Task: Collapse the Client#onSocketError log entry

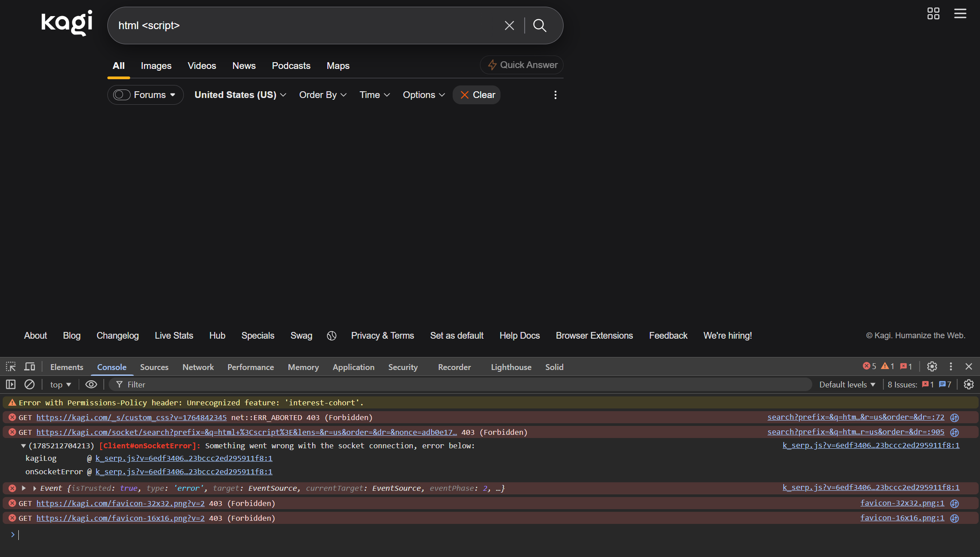Action: pyautogui.click(x=23, y=446)
